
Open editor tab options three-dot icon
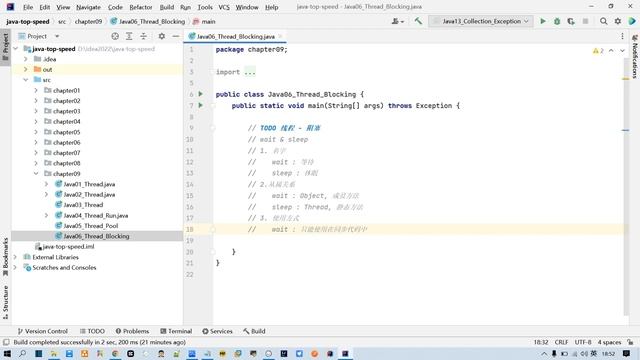(x=622, y=36)
